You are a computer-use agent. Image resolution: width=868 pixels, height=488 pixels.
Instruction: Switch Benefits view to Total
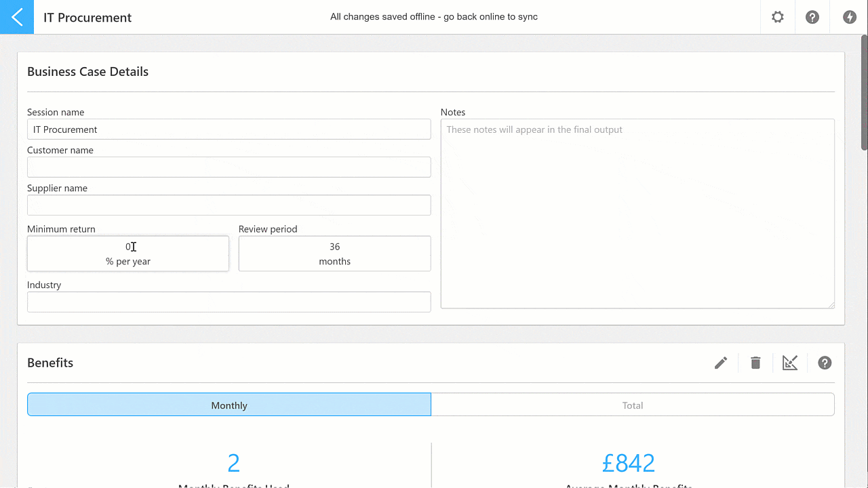(x=633, y=405)
